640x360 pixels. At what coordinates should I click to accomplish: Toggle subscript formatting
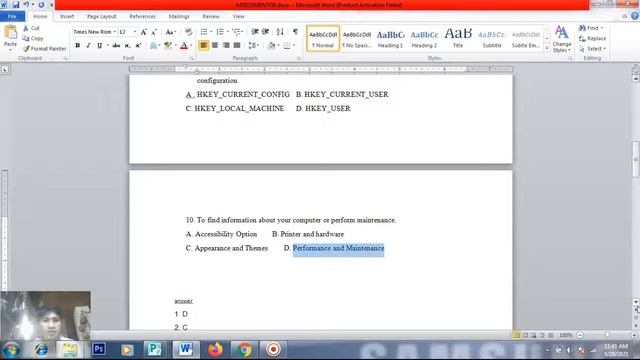click(x=127, y=45)
